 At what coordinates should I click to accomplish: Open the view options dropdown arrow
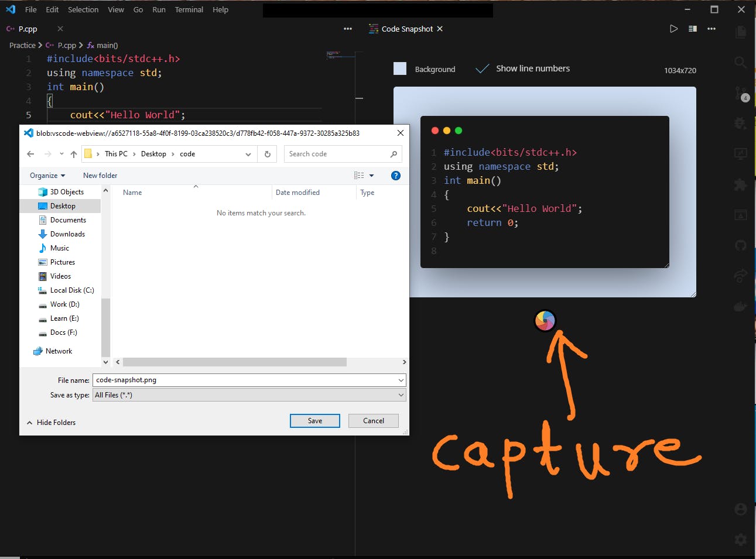tap(371, 176)
